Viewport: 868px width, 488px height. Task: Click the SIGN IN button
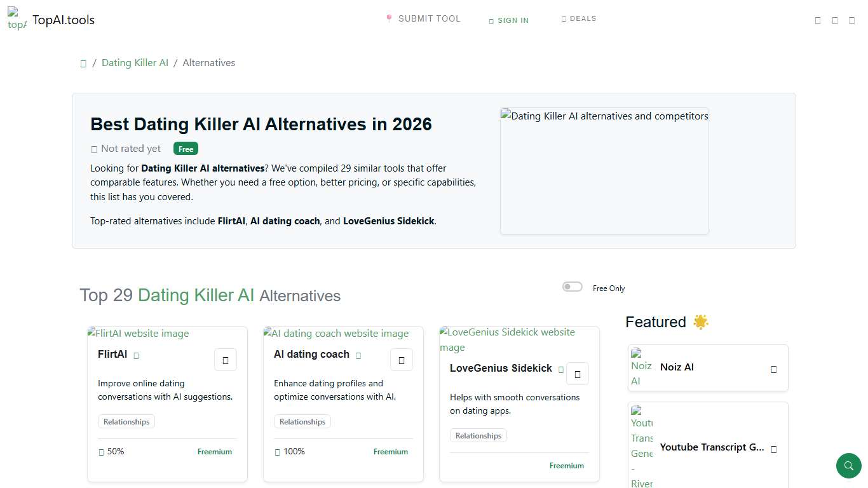(508, 20)
